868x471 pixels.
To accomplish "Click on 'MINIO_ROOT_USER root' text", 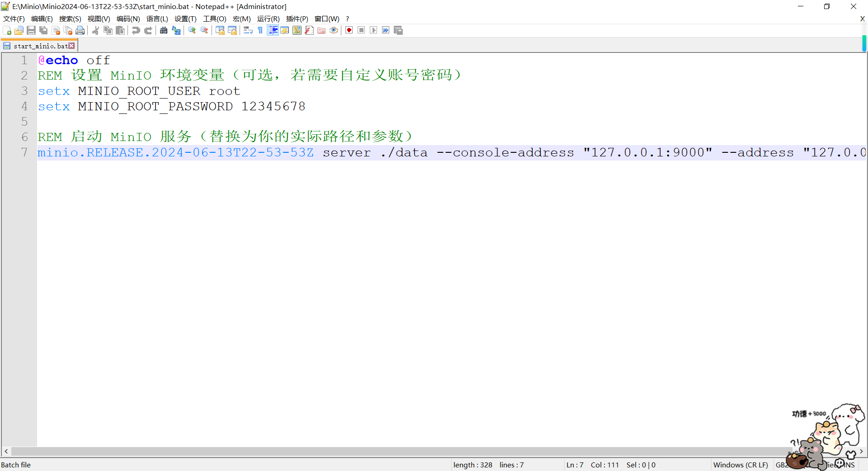I will click(159, 91).
